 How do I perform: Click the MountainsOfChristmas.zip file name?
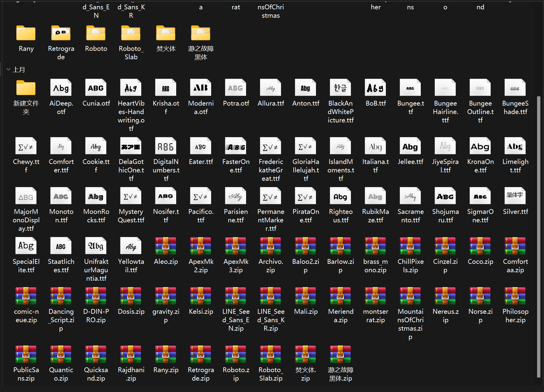(411, 324)
